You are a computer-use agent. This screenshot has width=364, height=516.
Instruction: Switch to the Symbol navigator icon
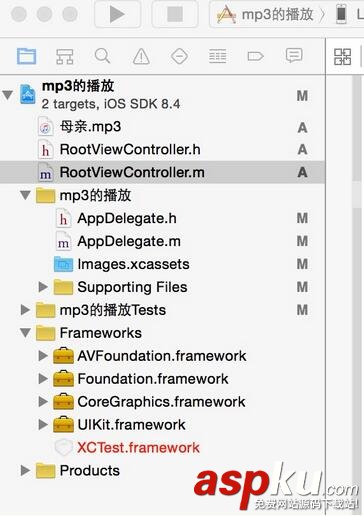(64, 56)
